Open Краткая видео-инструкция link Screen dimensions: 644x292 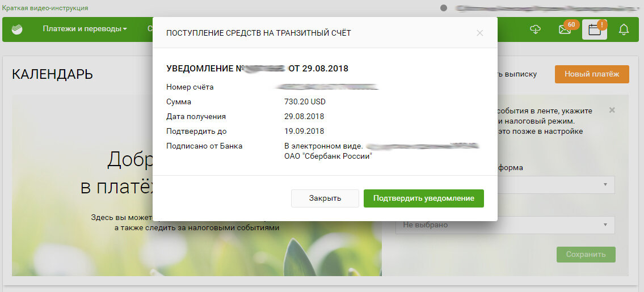(x=45, y=8)
